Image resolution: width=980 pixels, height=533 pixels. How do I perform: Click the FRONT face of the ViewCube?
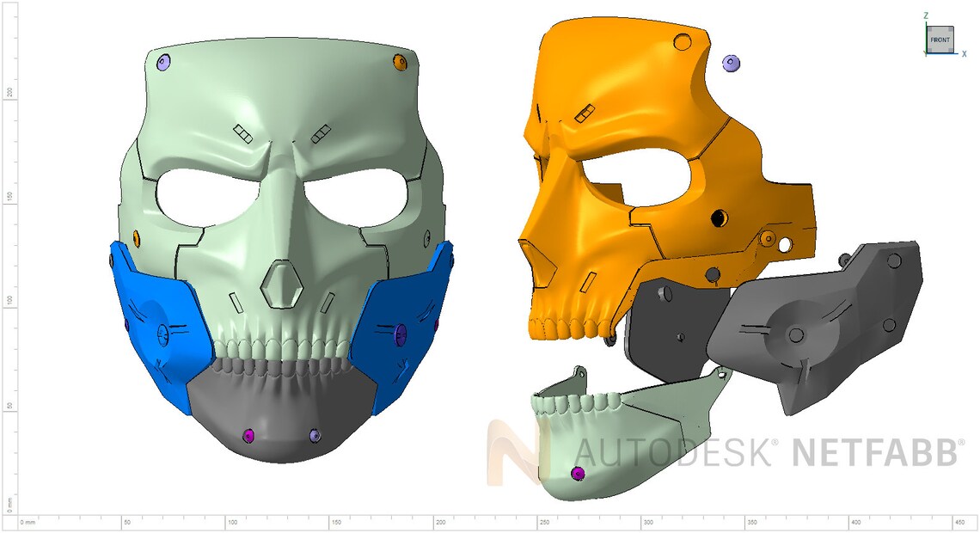click(x=940, y=39)
